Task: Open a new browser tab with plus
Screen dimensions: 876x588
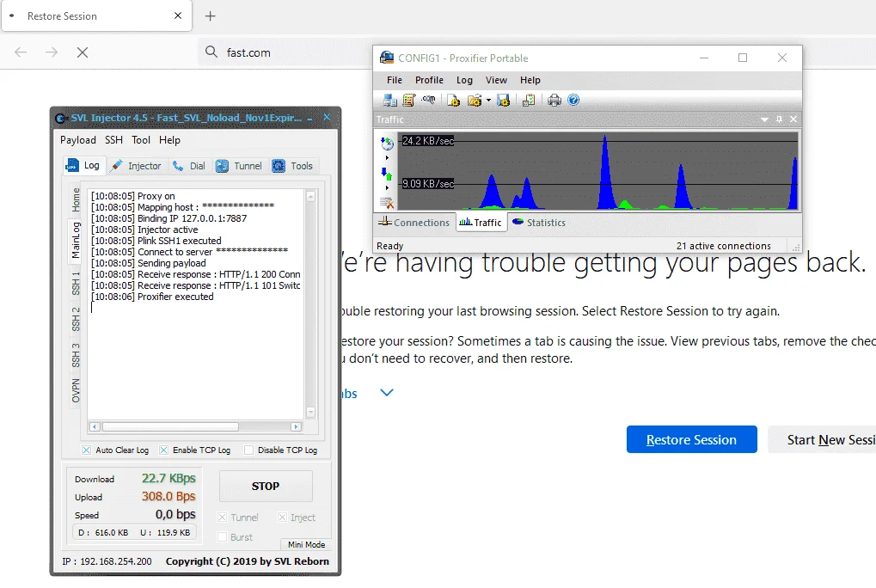Action: pyautogui.click(x=210, y=16)
